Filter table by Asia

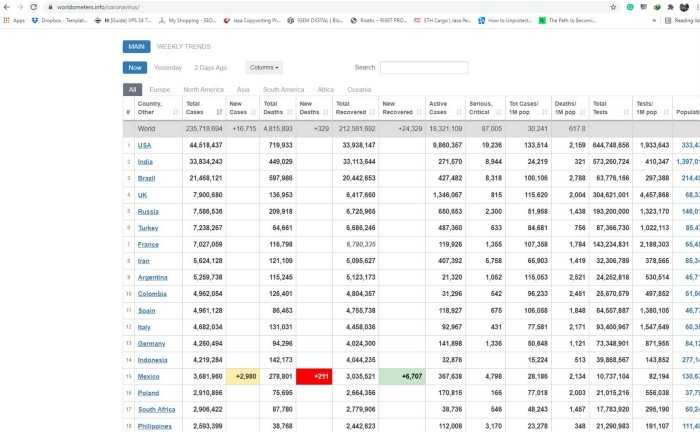pyautogui.click(x=243, y=90)
